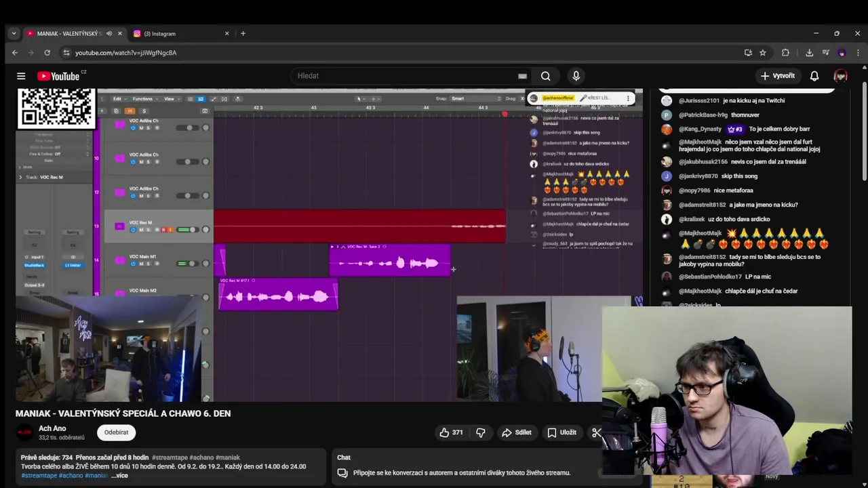Viewport: 868px width, 488px height.
Task: Click the YouTube logo
Action: point(58,76)
